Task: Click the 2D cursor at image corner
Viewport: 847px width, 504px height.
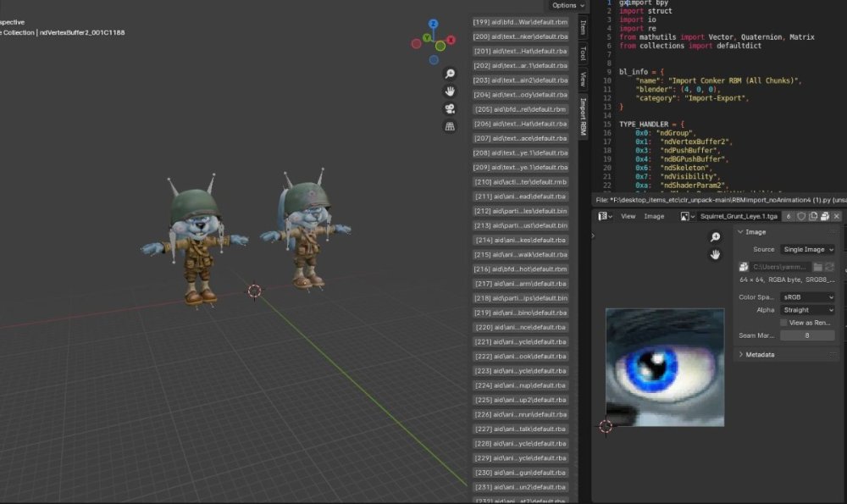Action: 606,426
